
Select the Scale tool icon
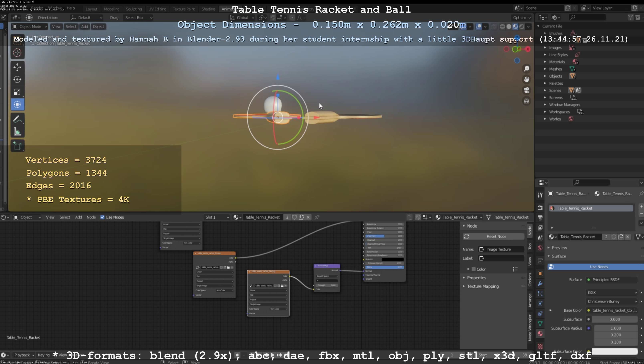click(x=17, y=92)
